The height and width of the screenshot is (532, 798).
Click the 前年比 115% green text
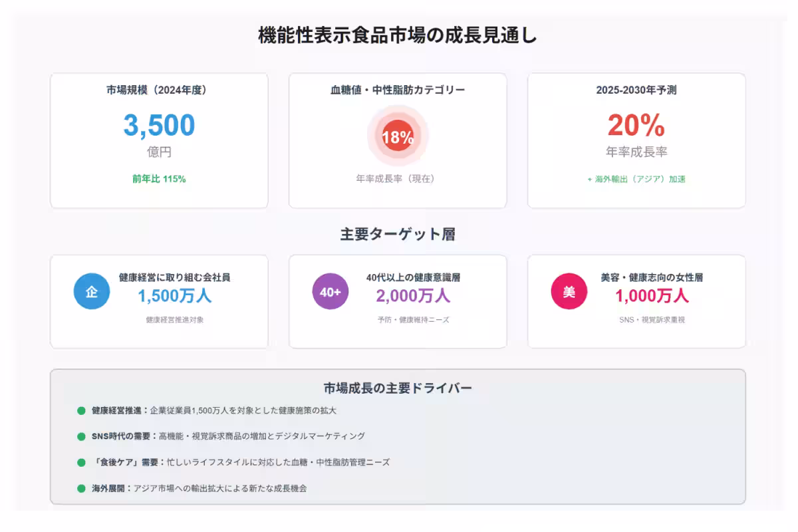(159, 179)
